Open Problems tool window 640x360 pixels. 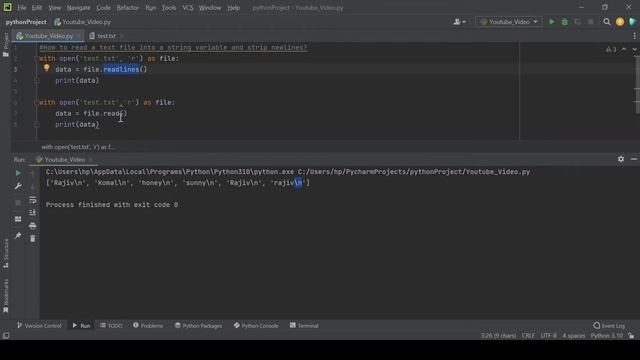pyautogui.click(x=148, y=326)
